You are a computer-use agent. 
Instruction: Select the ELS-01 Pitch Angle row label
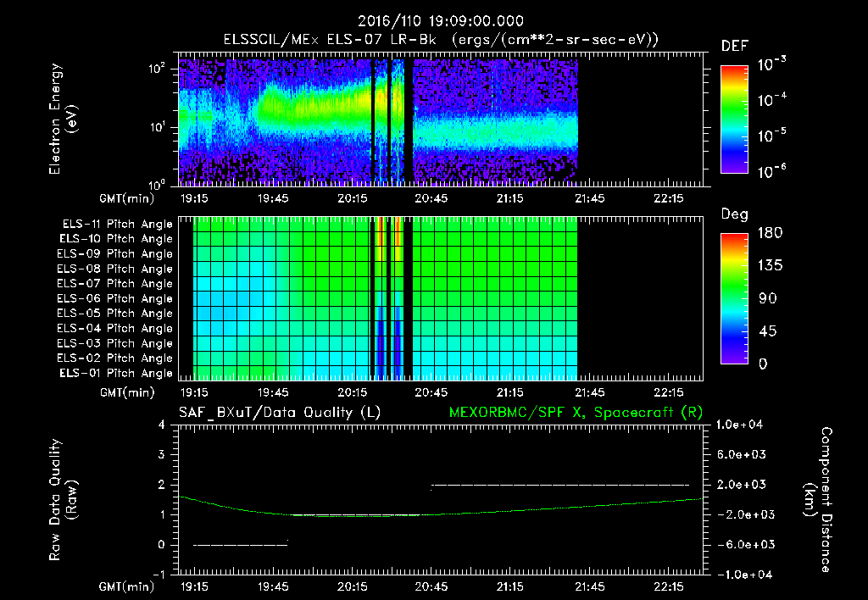coord(116,373)
